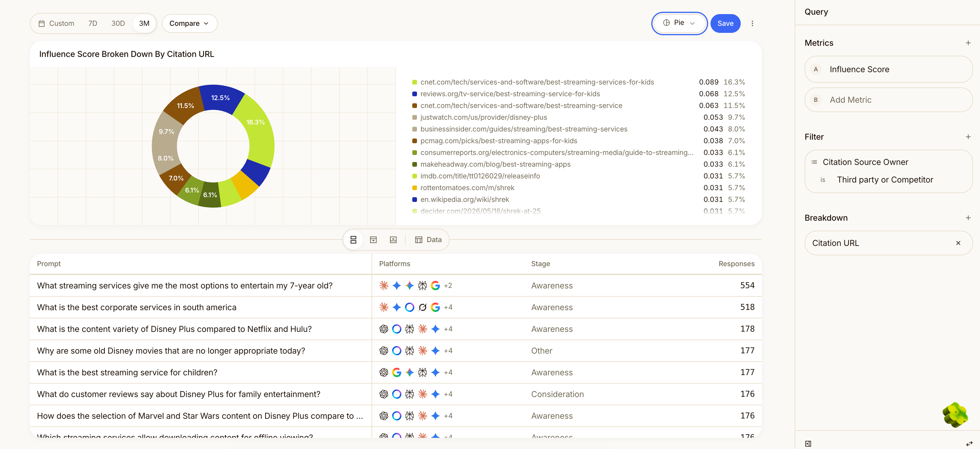This screenshot has height=449, width=980.
Task: Sort by Responses column header
Action: pyautogui.click(x=736, y=264)
